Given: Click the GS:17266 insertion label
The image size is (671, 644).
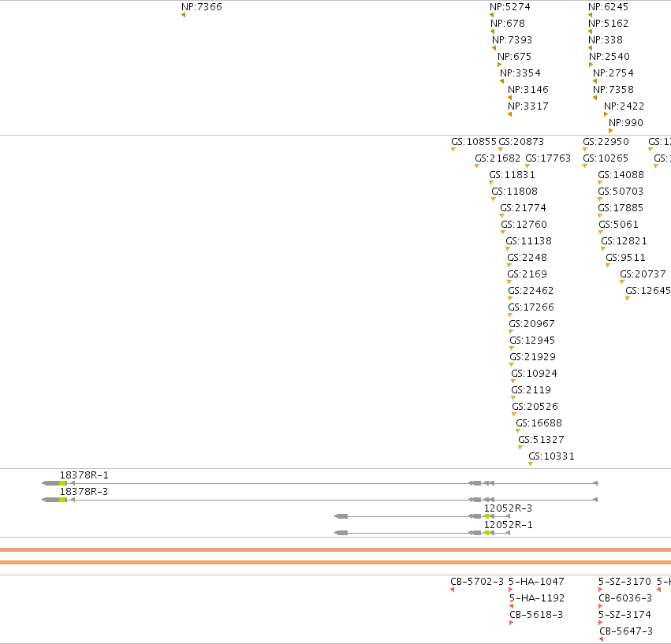Looking at the screenshot, I should pyautogui.click(x=531, y=307).
